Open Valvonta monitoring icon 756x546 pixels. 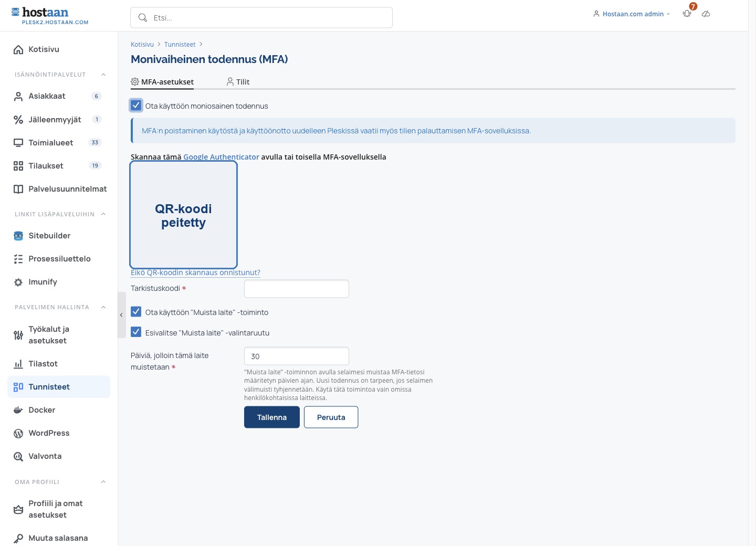[x=18, y=456]
